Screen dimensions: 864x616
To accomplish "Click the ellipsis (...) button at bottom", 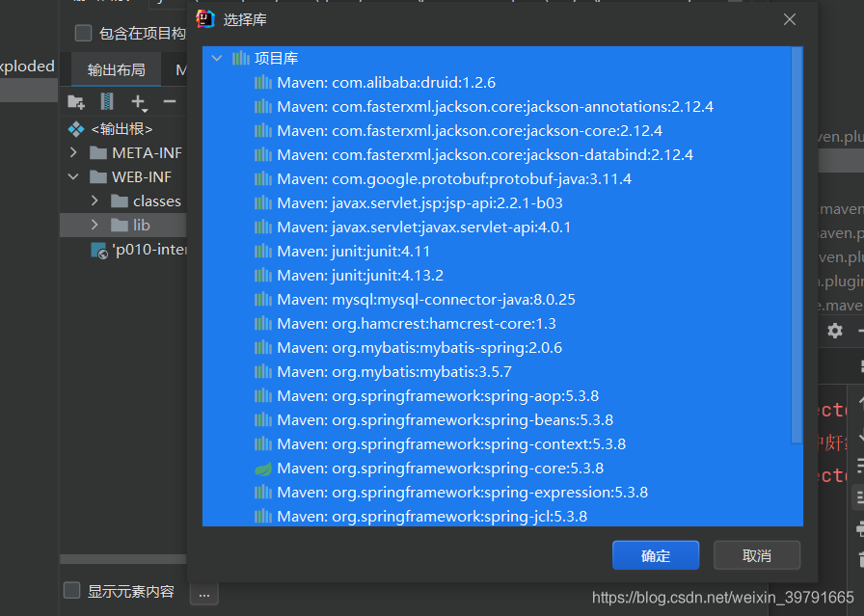I will 204,594.
